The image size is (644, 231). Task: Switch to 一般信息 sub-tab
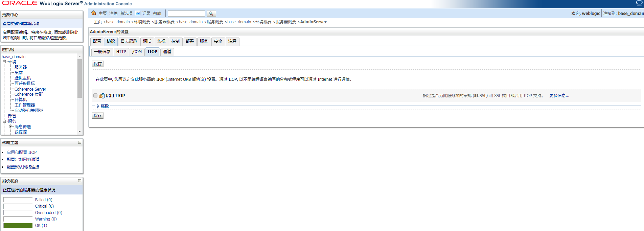click(102, 52)
